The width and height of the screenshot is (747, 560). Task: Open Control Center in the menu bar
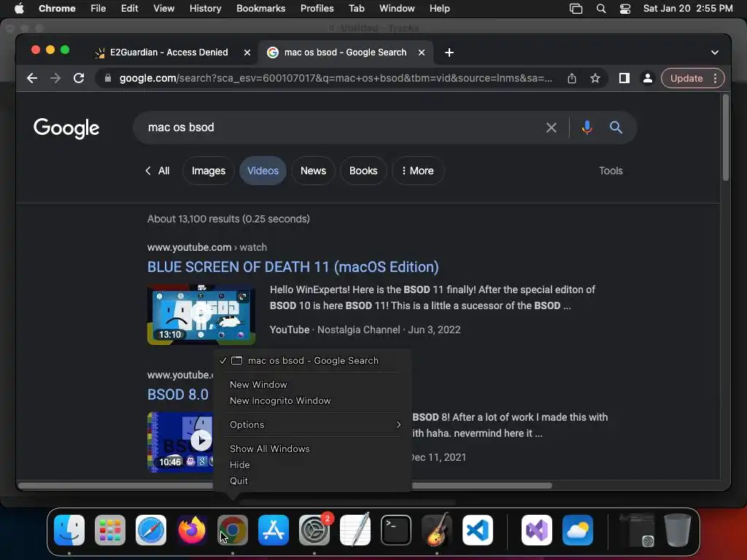(625, 9)
